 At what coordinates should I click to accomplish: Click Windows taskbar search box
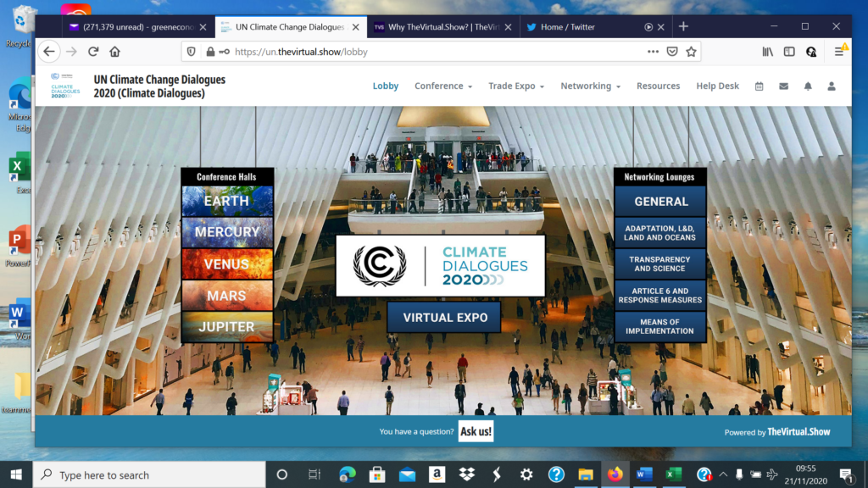point(149,474)
